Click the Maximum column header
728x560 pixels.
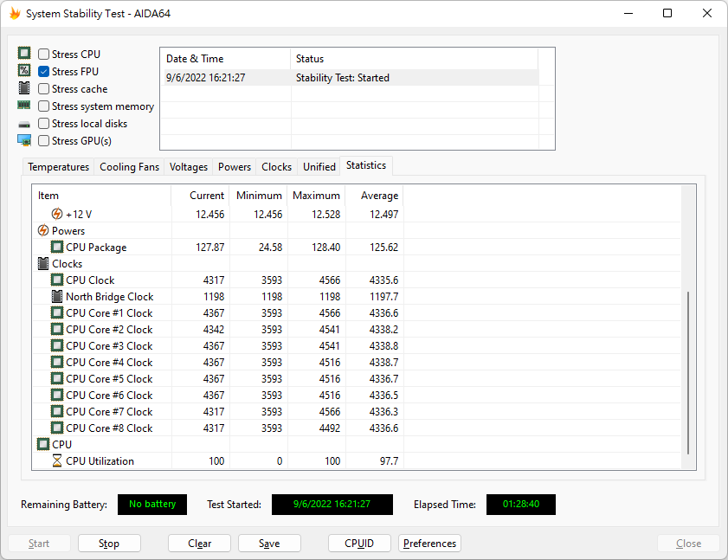tap(316, 196)
